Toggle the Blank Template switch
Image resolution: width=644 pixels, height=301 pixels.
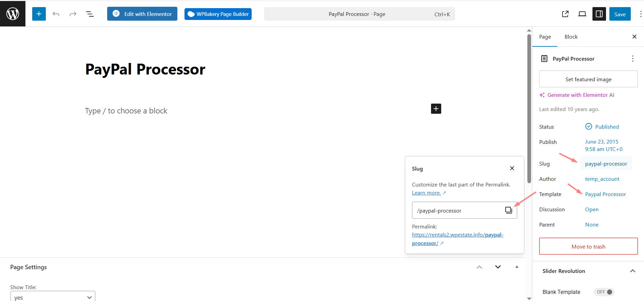click(604, 292)
